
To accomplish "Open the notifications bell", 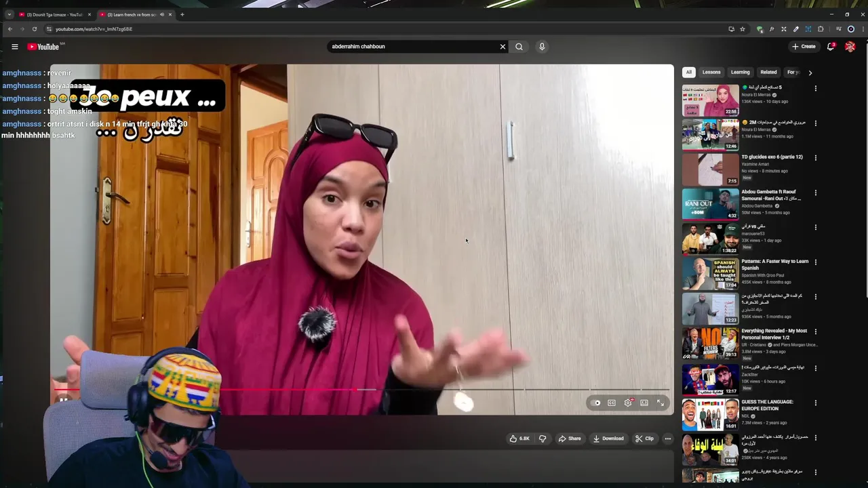I will coord(831,47).
